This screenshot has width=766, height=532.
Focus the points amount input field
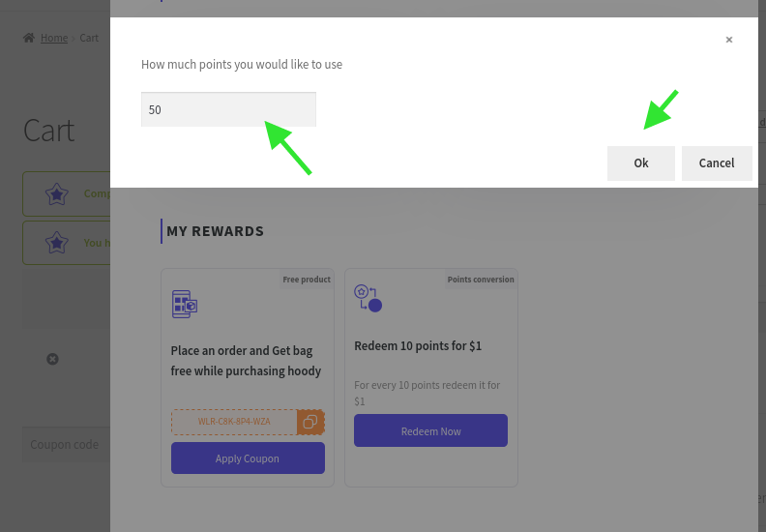[228, 109]
